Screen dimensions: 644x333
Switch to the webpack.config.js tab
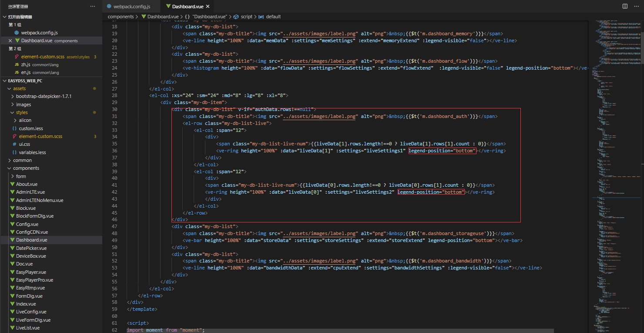pos(131,7)
